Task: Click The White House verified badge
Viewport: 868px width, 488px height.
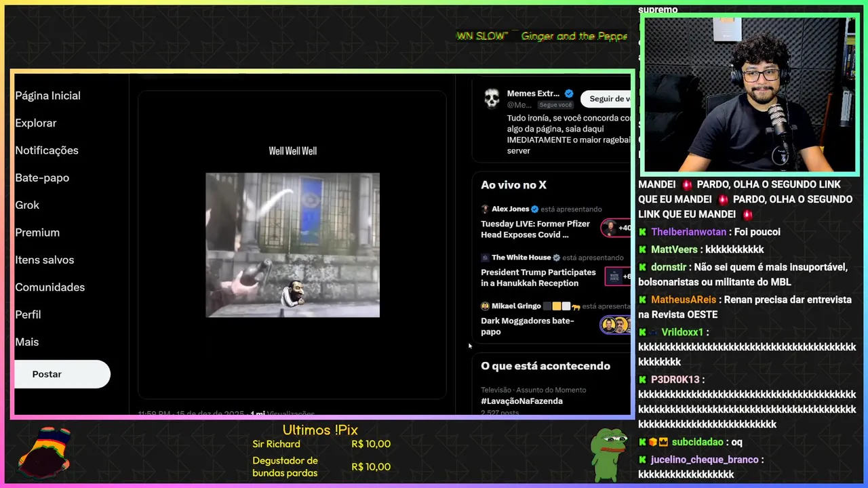Action: coord(556,258)
